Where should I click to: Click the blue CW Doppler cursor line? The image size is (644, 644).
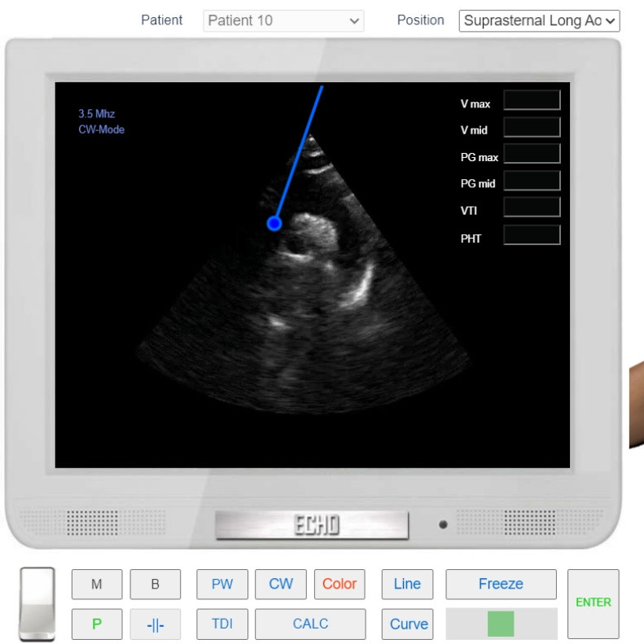299,152
